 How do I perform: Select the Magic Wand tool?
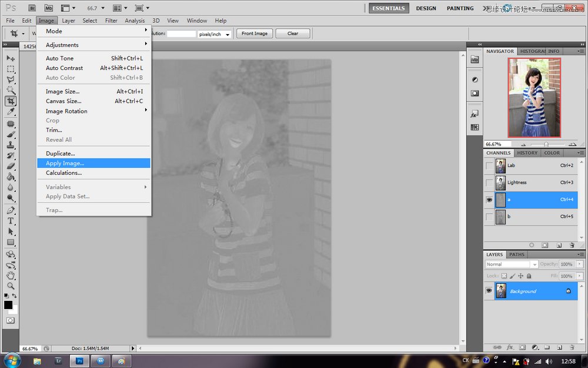pyautogui.click(x=11, y=90)
